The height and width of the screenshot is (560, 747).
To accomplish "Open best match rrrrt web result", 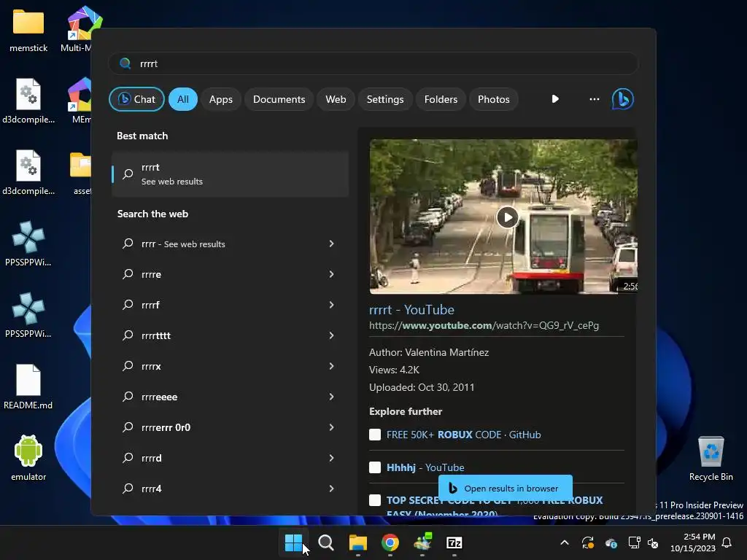I will click(230, 174).
